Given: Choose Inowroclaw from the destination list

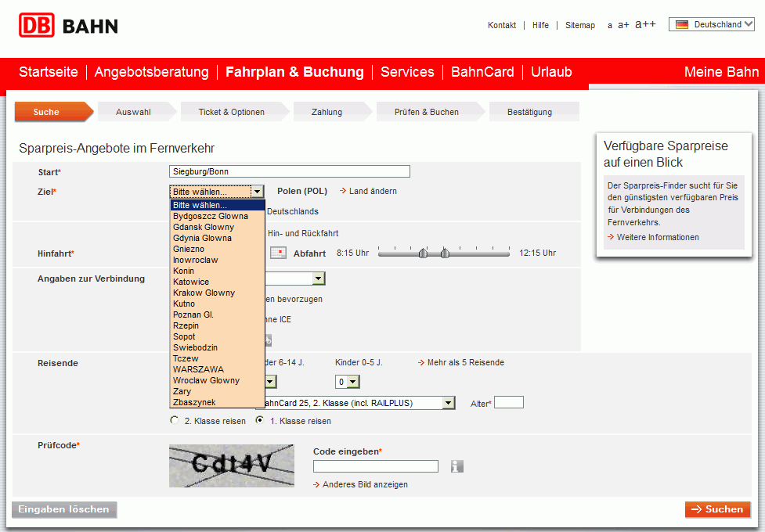Looking at the screenshot, I should 217,260.
